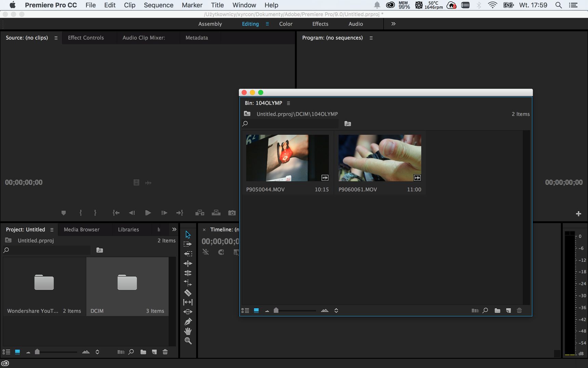Step back one frame in Source monitor
Screen dimensions: 588x368
click(x=132, y=213)
